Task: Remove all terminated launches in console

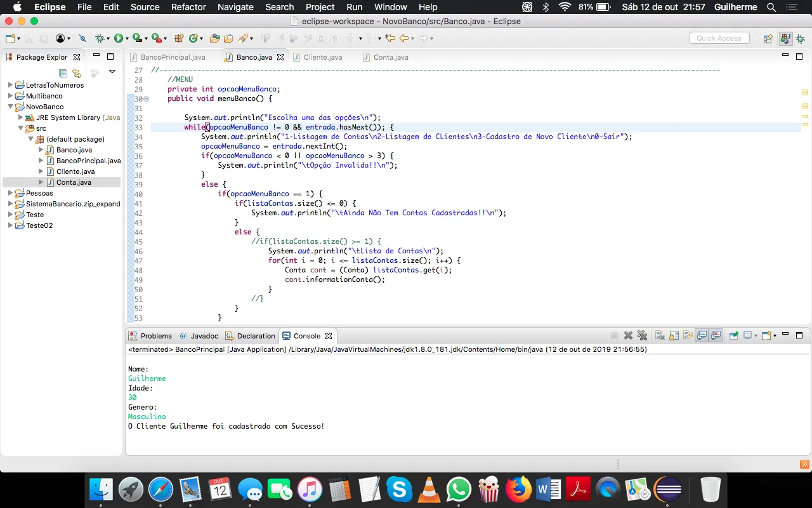Action: coord(642,336)
